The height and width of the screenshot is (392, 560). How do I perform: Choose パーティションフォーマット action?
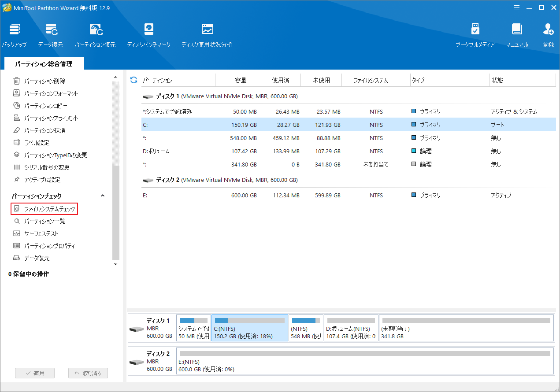click(45, 93)
